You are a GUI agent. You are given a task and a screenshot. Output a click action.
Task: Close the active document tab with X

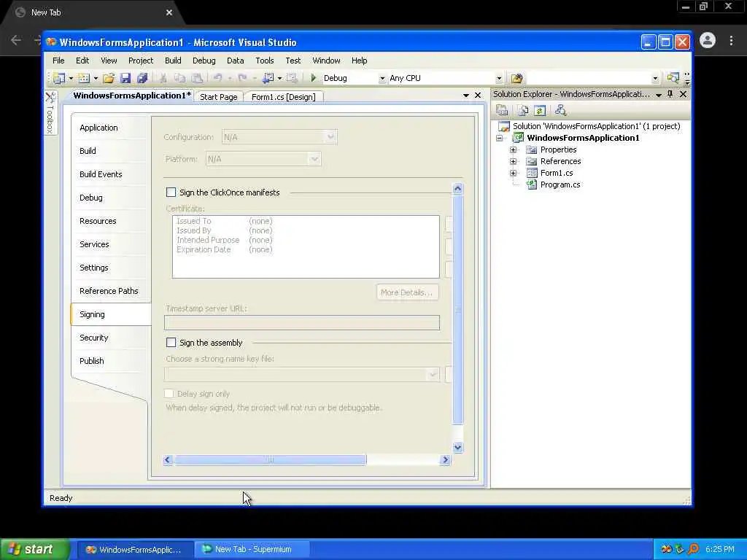(x=478, y=96)
